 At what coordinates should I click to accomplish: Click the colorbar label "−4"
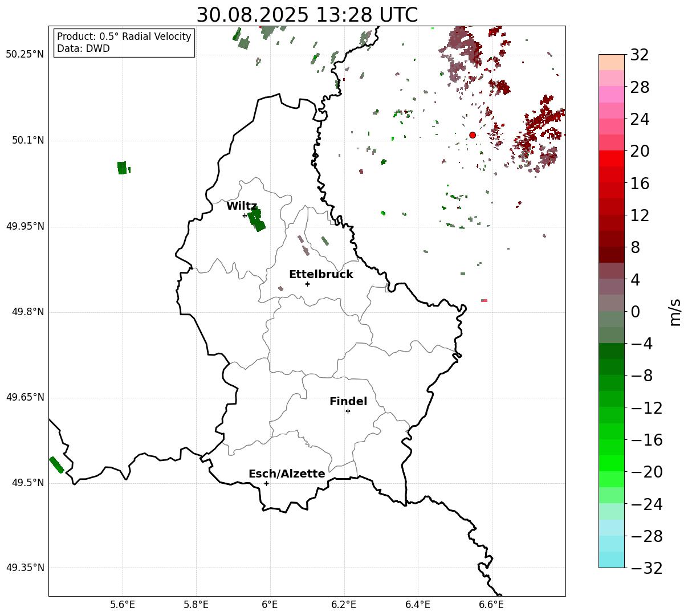click(x=641, y=344)
